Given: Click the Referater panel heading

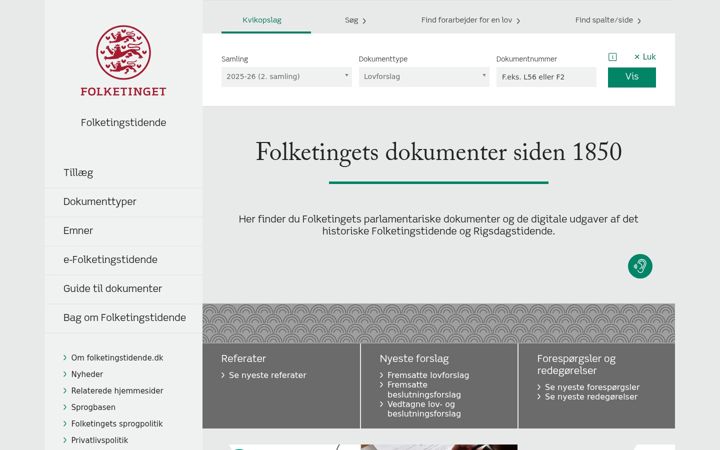Looking at the screenshot, I should coord(243,359).
